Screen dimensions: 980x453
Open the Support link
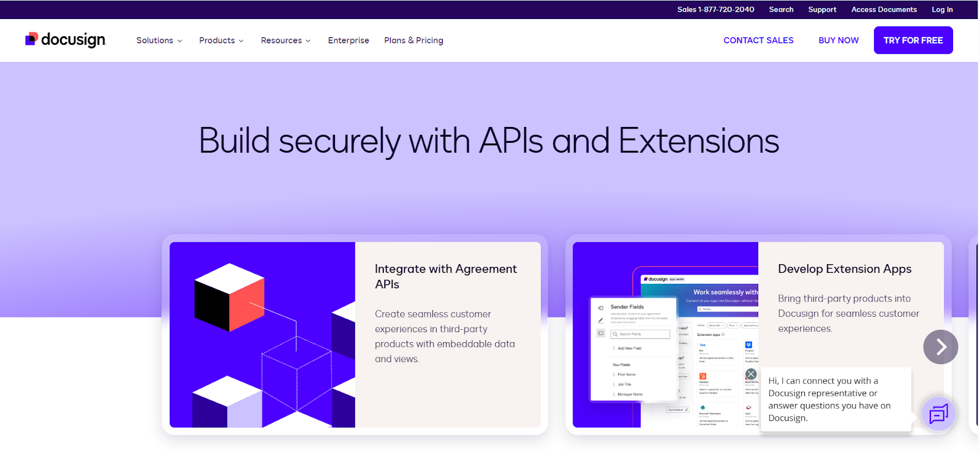pos(822,10)
